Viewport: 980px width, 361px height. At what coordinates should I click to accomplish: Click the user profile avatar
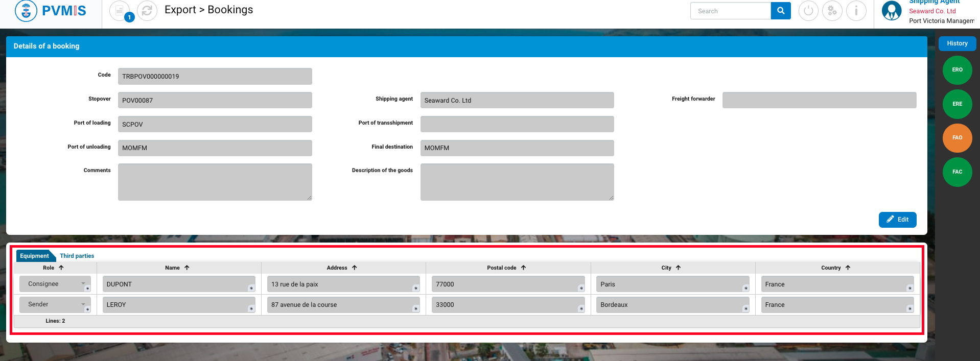pyautogui.click(x=892, y=11)
